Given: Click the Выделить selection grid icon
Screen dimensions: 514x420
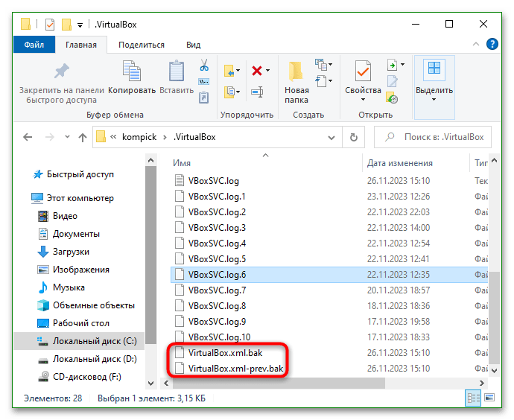Looking at the screenshot, I should click(x=434, y=69).
